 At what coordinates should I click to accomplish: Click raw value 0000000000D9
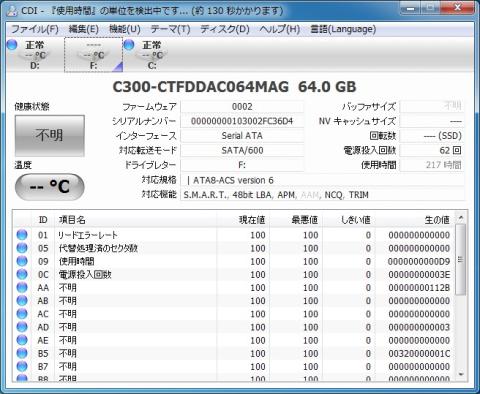coord(419,261)
